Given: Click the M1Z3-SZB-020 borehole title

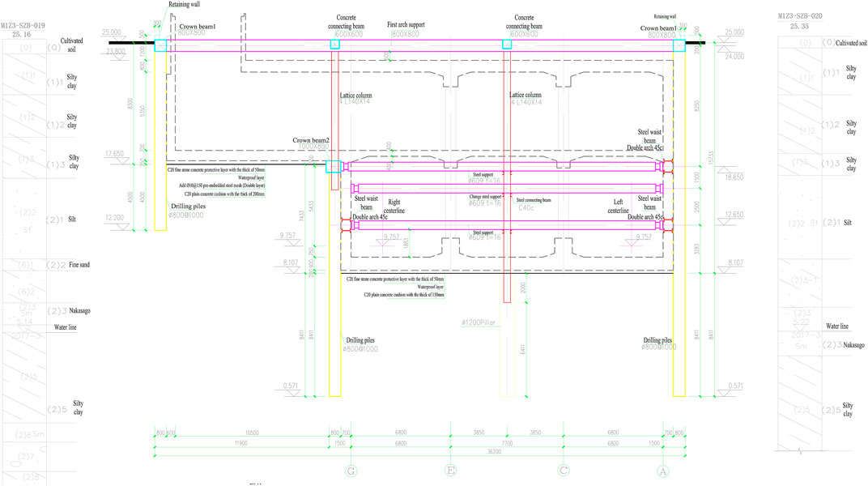Looking at the screenshot, I should coord(800,16).
